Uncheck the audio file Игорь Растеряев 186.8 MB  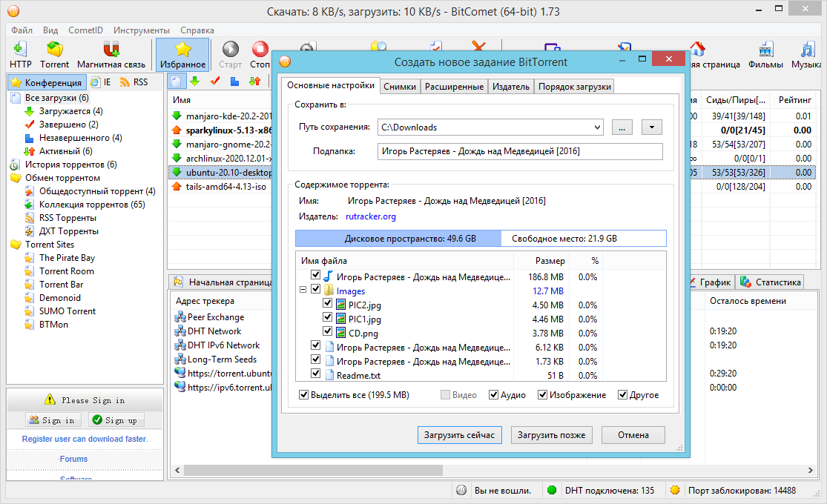click(x=315, y=275)
